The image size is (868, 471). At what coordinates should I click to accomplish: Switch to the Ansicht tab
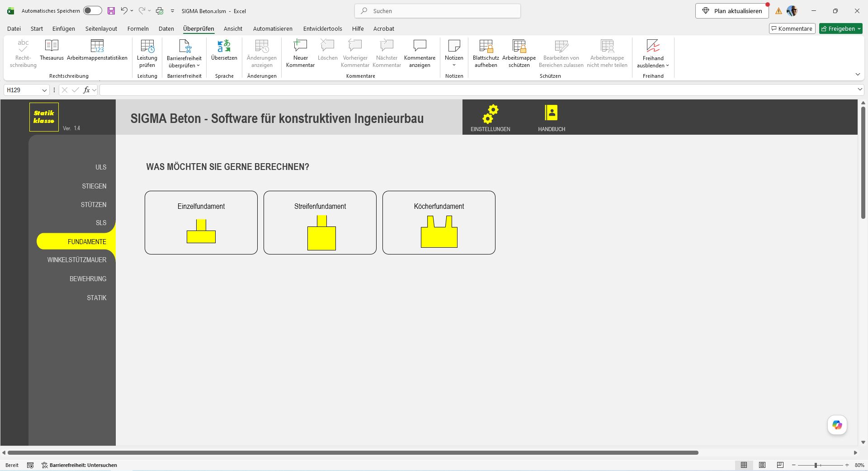tap(233, 28)
